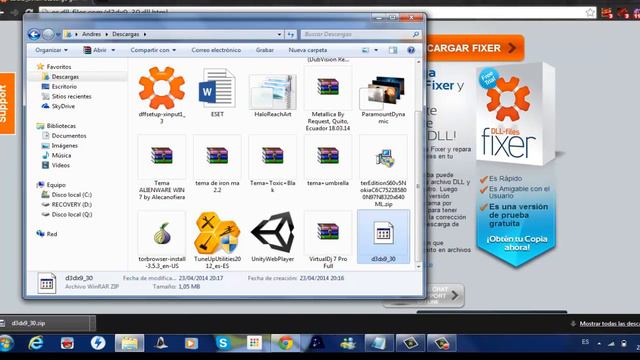Select the UnityWebPlayer file

coord(273,237)
